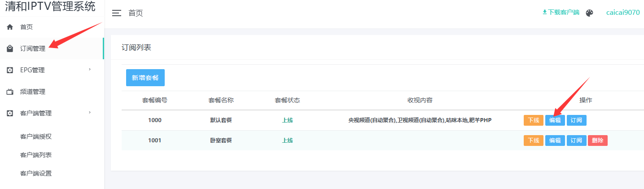The width and height of the screenshot is (644, 189).
Task: Click the EPG管理 gear icon
Action: click(10, 70)
